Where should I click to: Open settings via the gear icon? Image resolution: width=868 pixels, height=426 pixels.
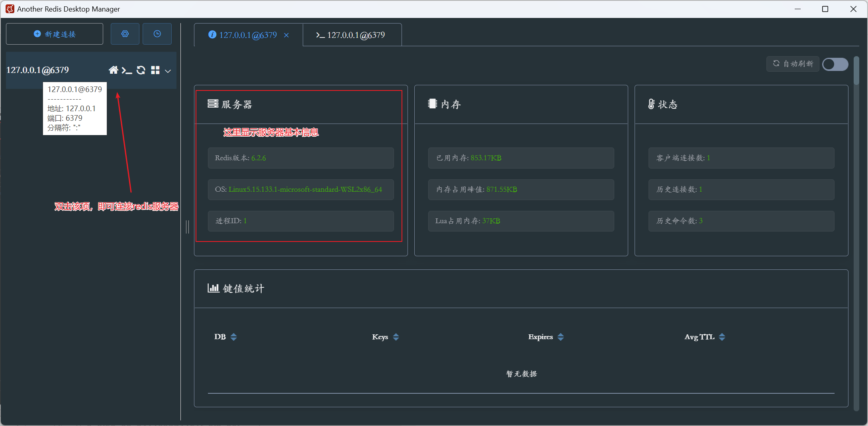click(125, 34)
